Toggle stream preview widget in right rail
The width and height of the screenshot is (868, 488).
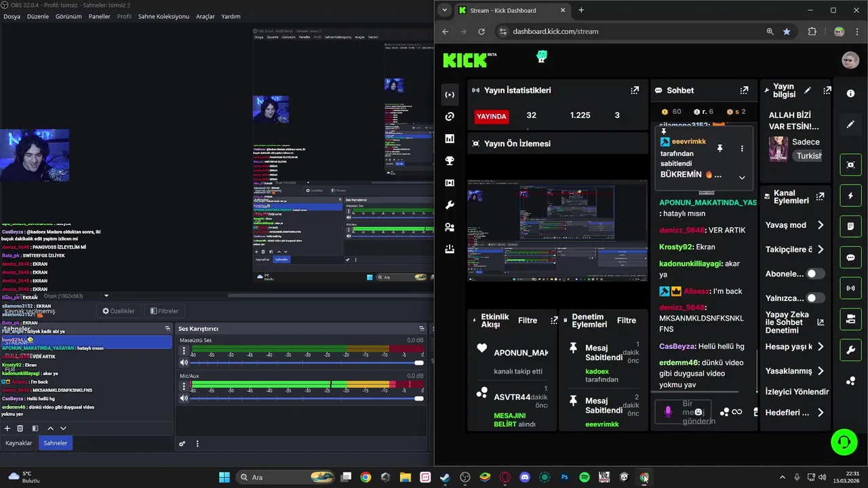[x=850, y=164]
